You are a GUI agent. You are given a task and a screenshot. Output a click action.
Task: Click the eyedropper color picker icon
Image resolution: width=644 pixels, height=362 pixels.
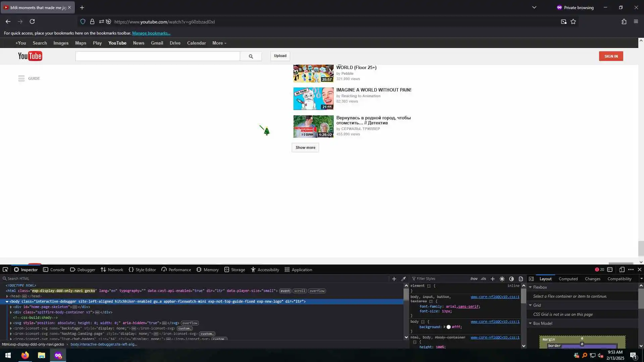click(x=404, y=279)
